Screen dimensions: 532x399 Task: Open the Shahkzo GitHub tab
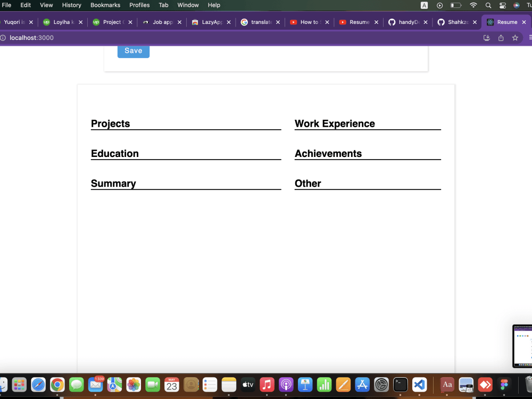click(x=456, y=22)
